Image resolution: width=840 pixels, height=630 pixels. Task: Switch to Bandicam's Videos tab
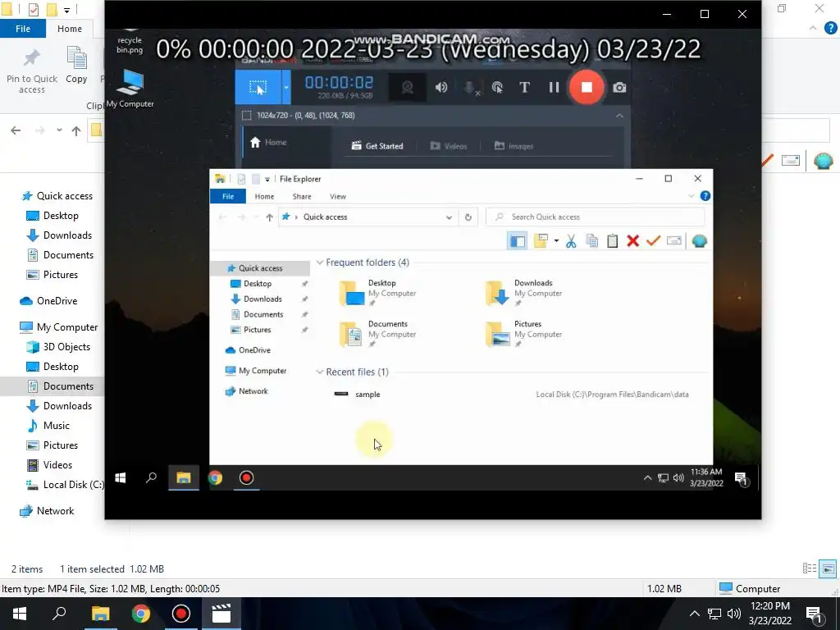449,146
